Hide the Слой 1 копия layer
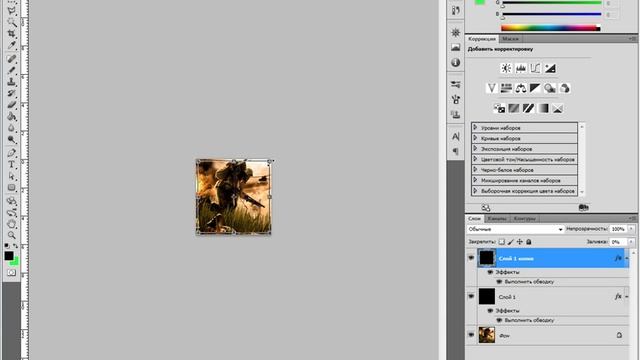 pos(471,258)
